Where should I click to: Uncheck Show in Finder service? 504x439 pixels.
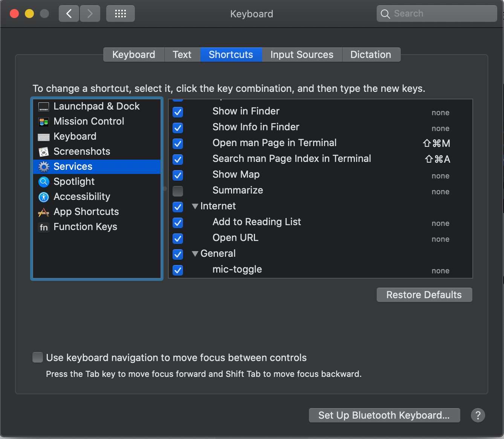tap(178, 112)
